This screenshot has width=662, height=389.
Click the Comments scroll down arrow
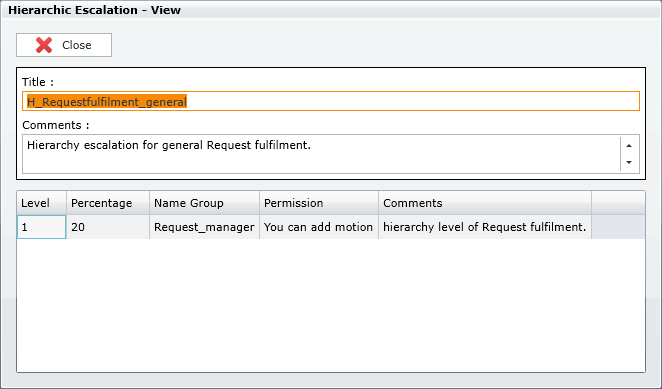629,162
